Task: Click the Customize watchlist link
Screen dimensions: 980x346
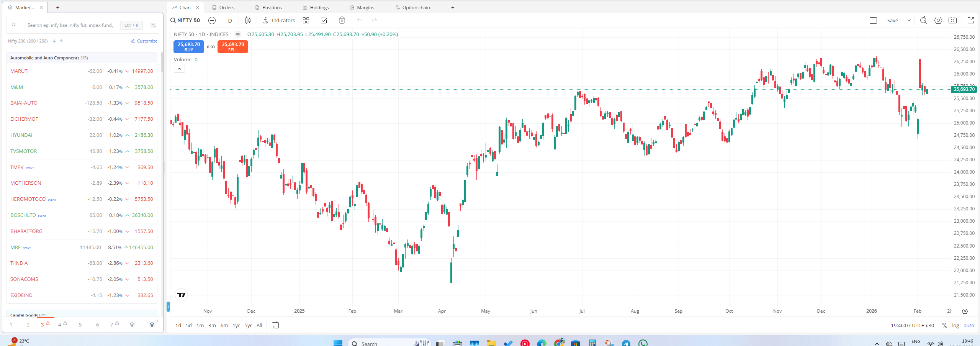Action: pos(144,41)
